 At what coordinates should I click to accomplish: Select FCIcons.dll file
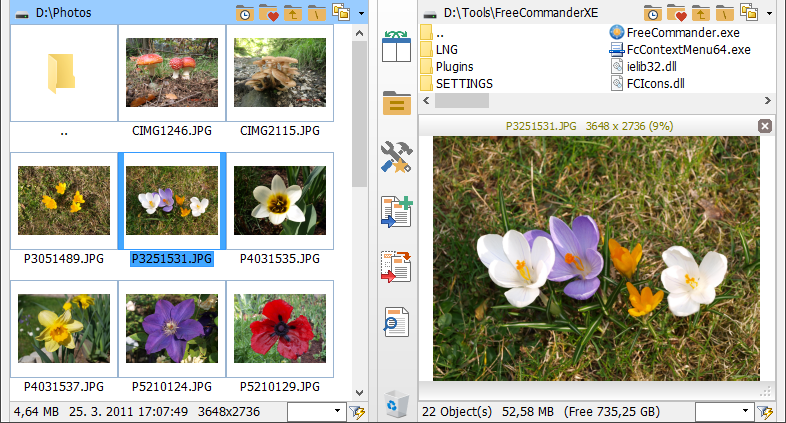647,84
